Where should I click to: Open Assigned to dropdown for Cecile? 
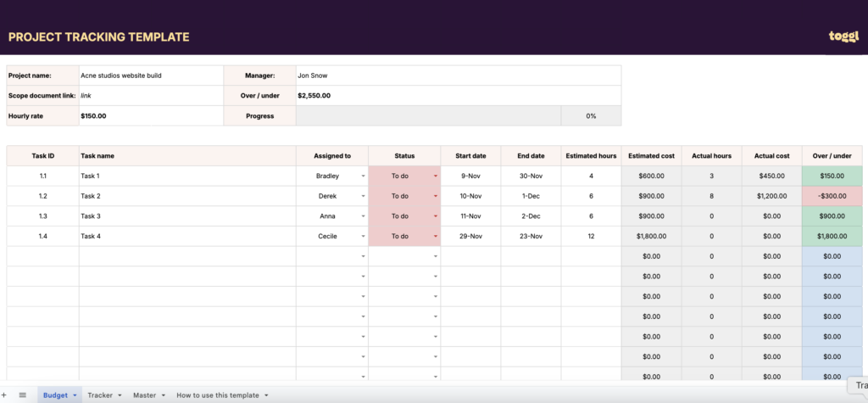pyautogui.click(x=363, y=236)
